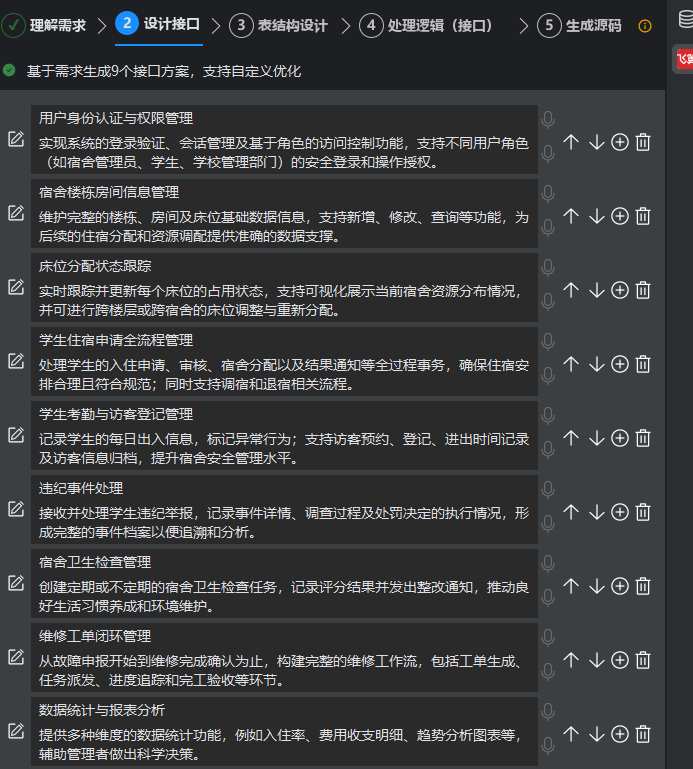Delete the 宿舍卫生检查管理 interface
693x769 pixels.
tap(643, 587)
